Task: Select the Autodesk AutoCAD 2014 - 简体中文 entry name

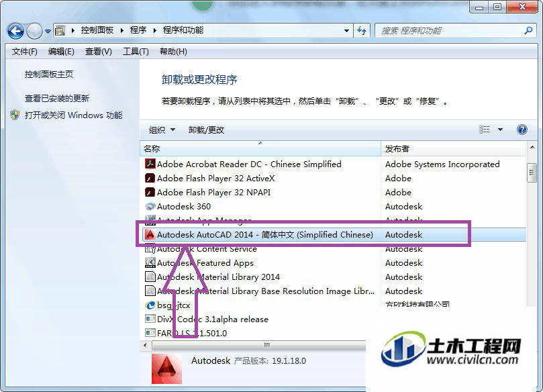Action: pyautogui.click(x=265, y=234)
